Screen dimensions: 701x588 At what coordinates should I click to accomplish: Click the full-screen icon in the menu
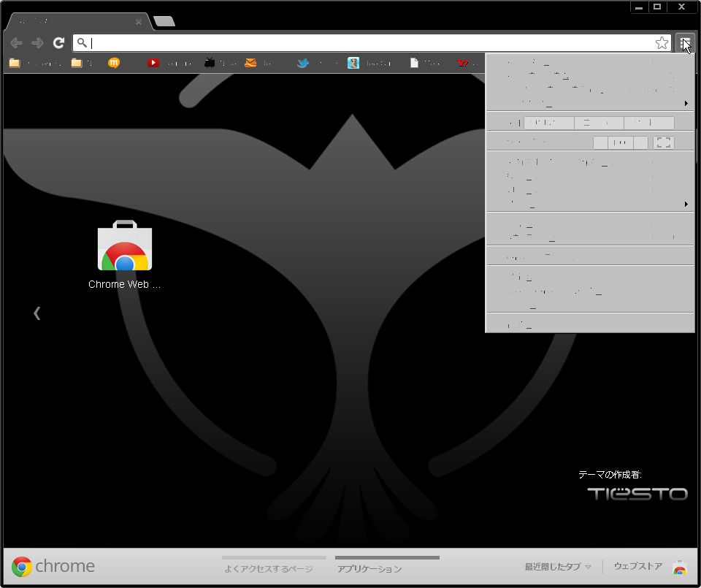[663, 142]
